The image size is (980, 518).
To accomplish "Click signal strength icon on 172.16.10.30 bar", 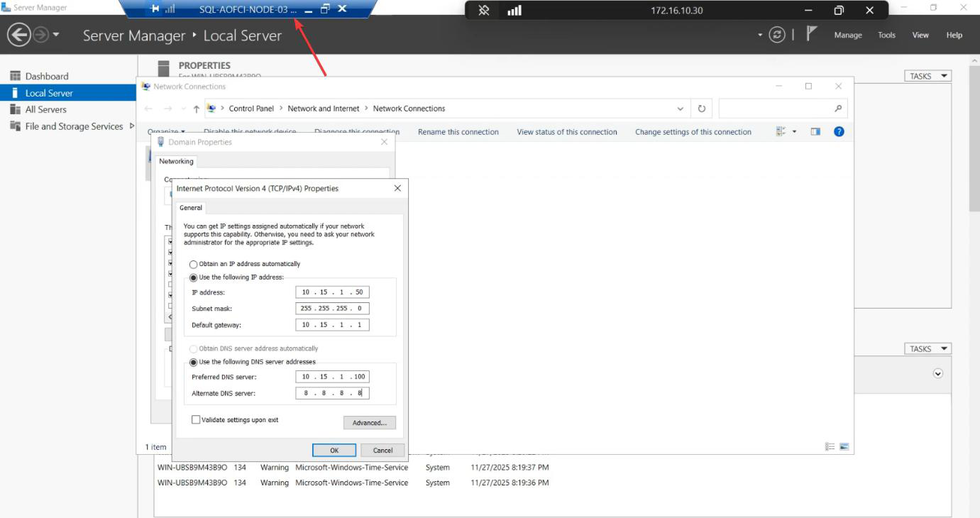I will [x=514, y=10].
